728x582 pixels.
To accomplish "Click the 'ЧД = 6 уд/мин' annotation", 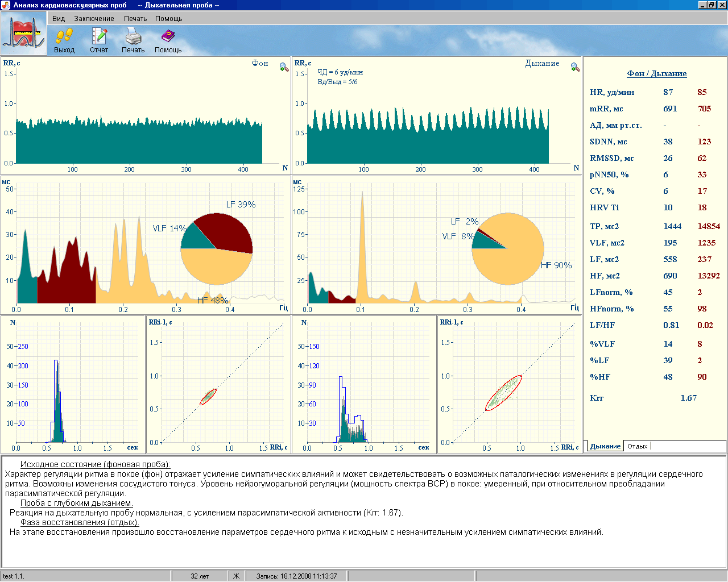I will [x=340, y=72].
